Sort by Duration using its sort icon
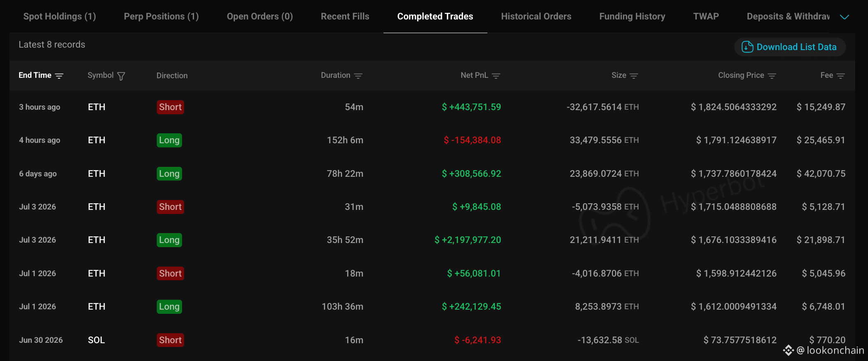This screenshot has width=868, height=361. pos(358,76)
